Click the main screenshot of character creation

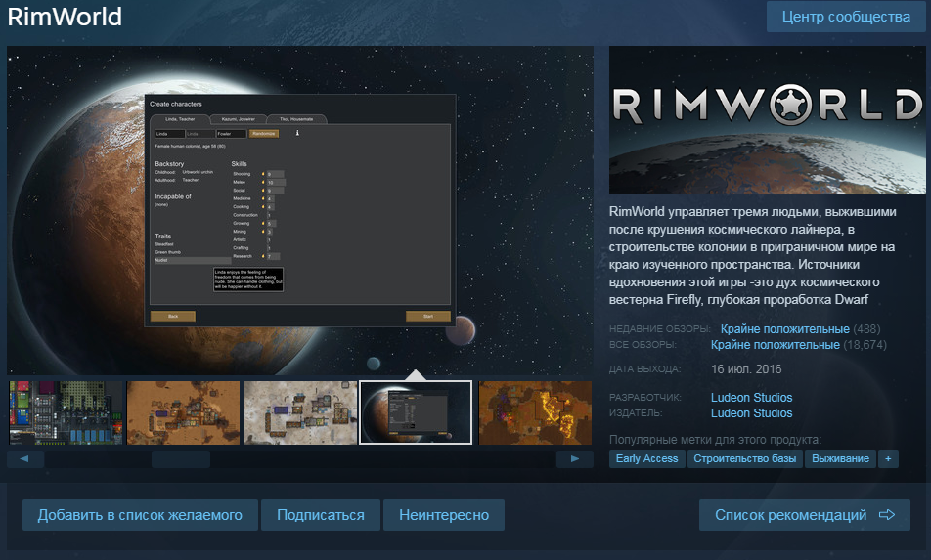tap(300, 210)
